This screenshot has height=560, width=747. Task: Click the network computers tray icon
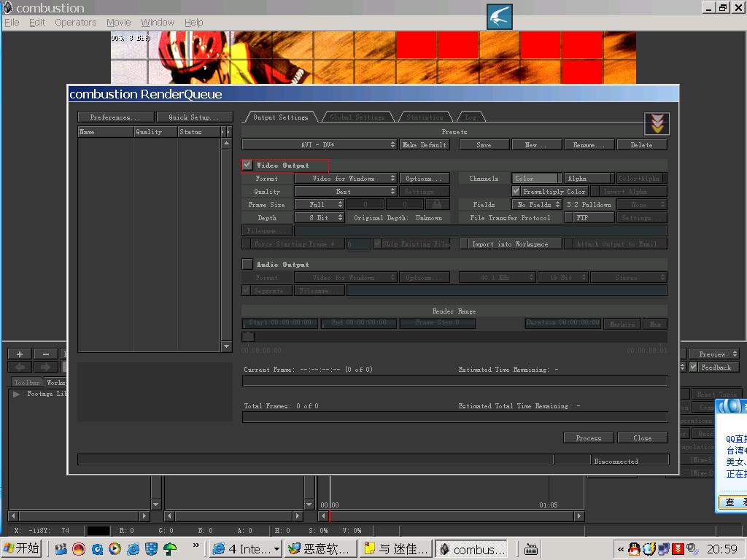[x=664, y=549]
